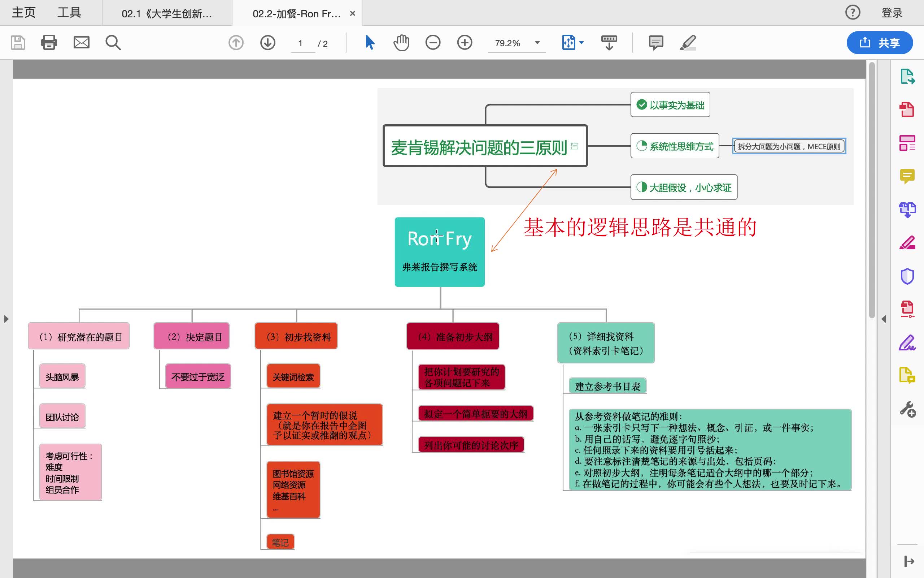Click the (1) 研究潜在的题目 box
The width and height of the screenshot is (924, 578).
79,336
